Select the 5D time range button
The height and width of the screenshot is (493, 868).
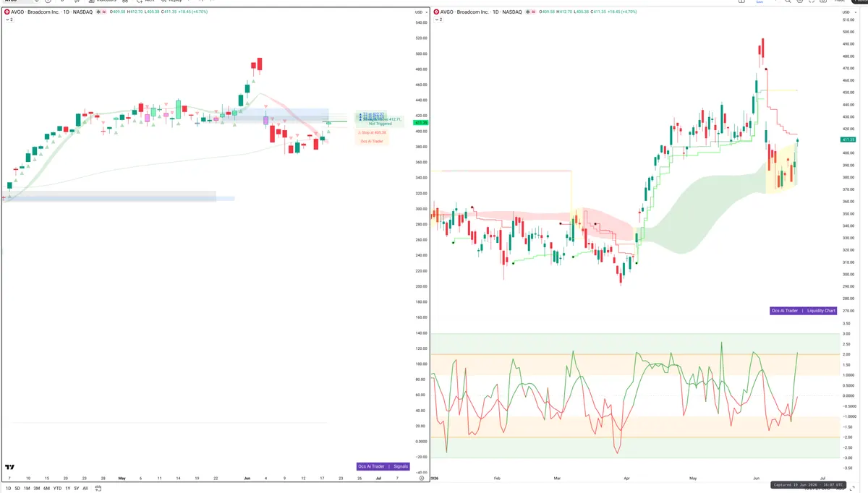pos(17,489)
